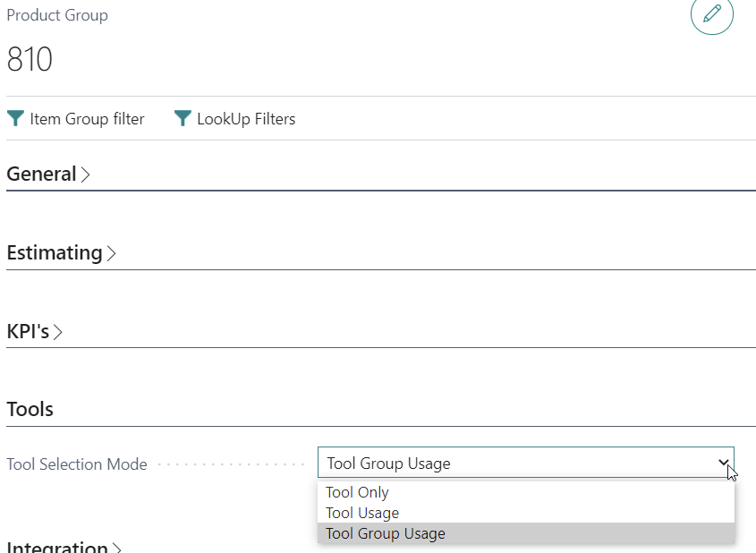Click the Tool Selection Mode field label

click(x=77, y=464)
